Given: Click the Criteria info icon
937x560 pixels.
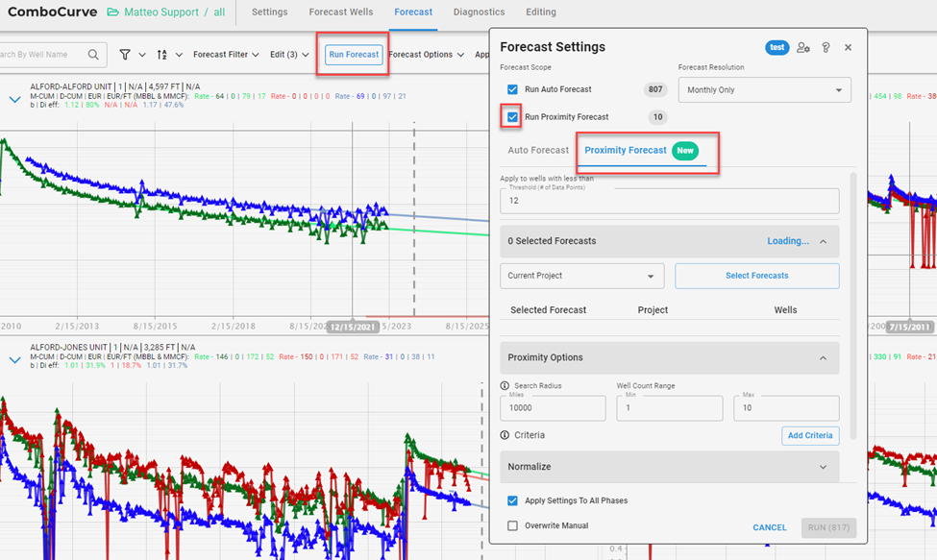Looking at the screenshot, I should (x=505, y=435).
